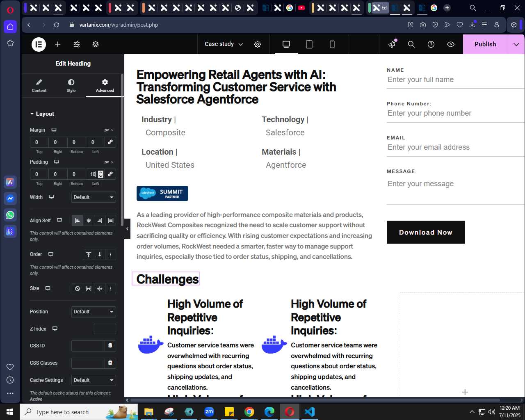Open the Elementor logo menu
Image resolution: width=525 pixels, height=420 pixels.
[x=39, y=44]
